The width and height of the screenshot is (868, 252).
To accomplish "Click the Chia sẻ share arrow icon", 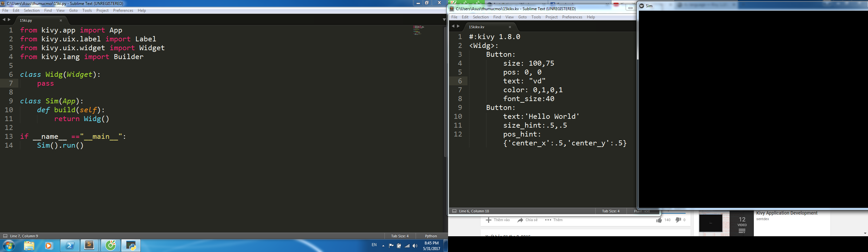I will click(x=520, y=220).
